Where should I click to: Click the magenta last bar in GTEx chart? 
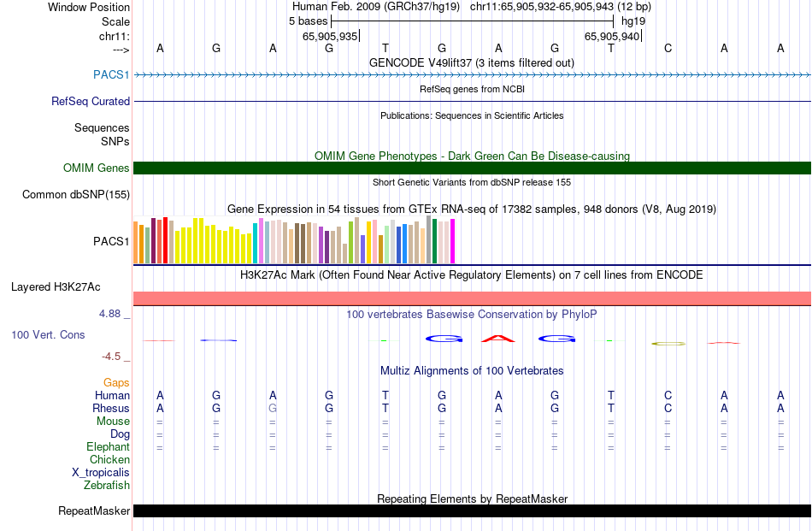[x=453, y=241]
